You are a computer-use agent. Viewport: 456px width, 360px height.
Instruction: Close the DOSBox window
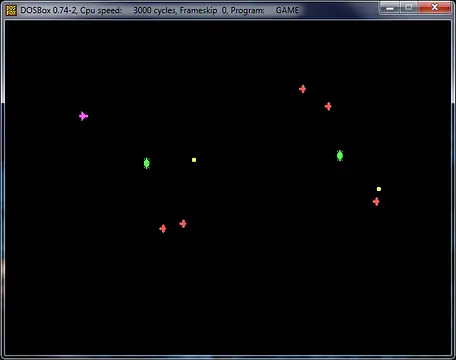coord(435,7)
